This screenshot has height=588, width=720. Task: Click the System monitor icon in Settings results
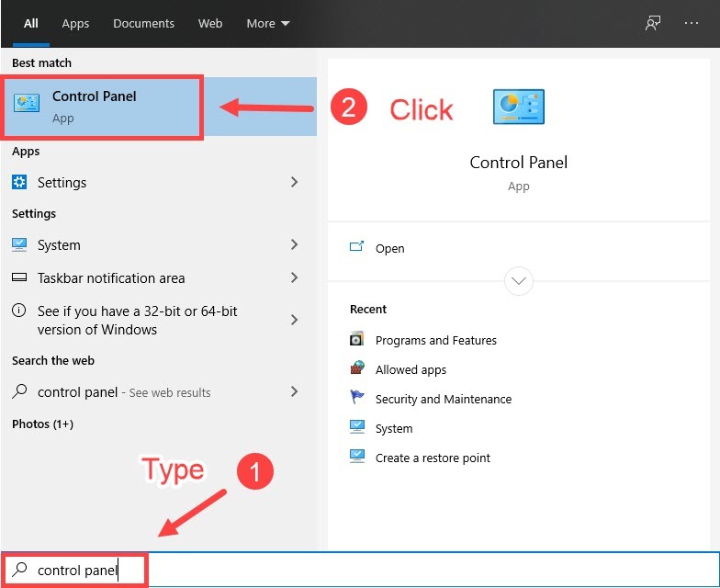pos(19,244)
